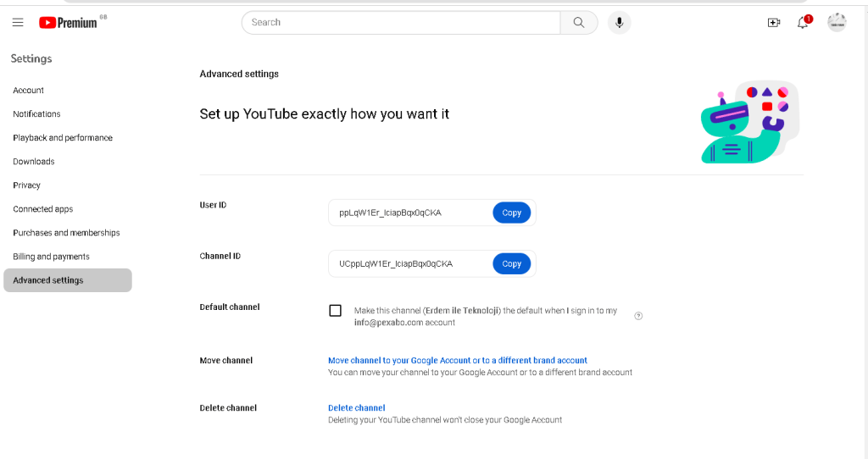Image resolution: width=868 pixels, height=459 pixels.
Task: Click the 'Channel ID' label
Action: [x=220, y=256]
